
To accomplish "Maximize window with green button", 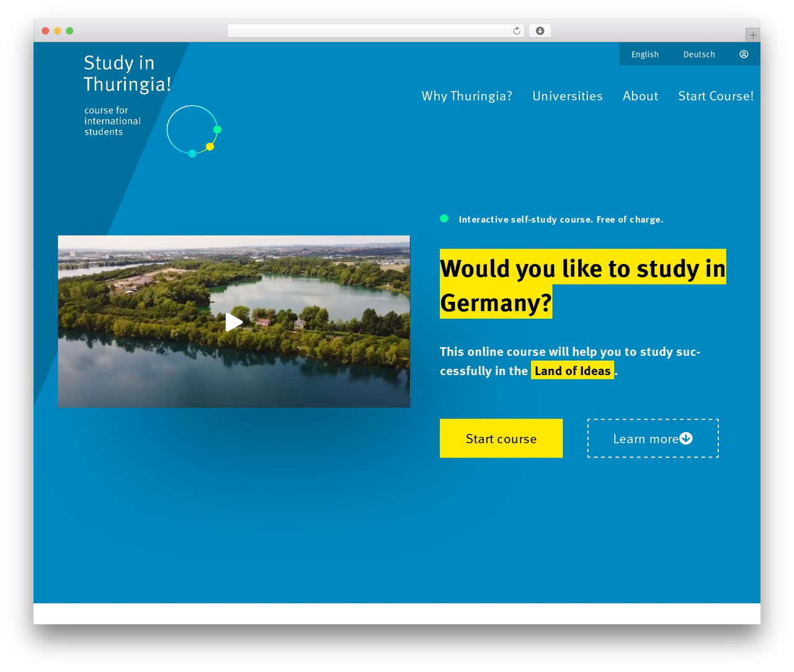I will (x=69, y=31).
